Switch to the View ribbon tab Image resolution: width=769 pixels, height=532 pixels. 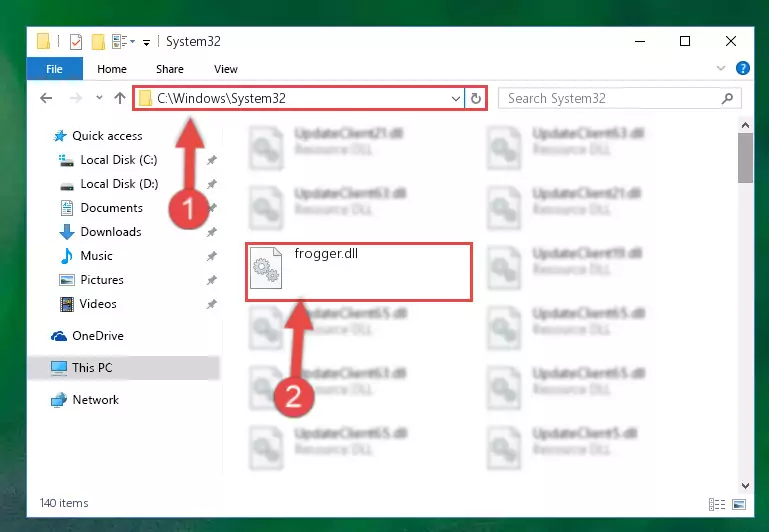(226, 69)
